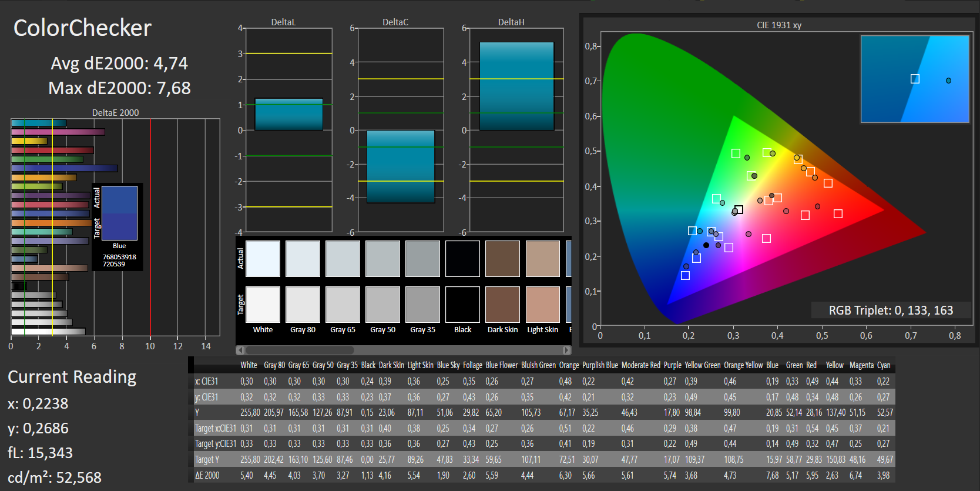Click the Dark Skin column header in table
980x491 pixels.
coord(391,365)
